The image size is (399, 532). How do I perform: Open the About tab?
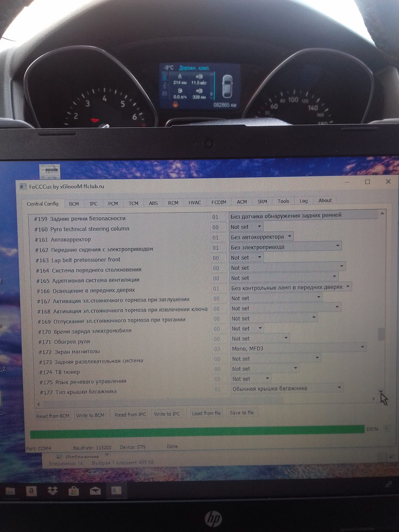tap(325, 200)
